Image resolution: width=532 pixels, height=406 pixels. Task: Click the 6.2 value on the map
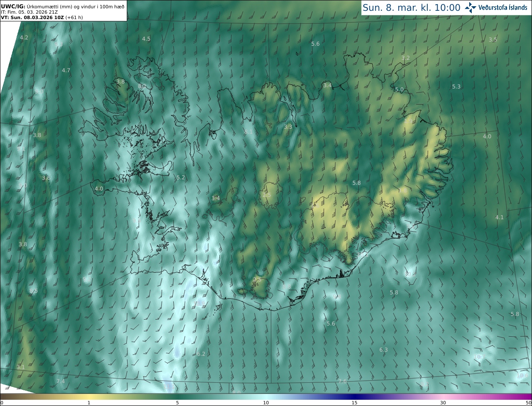[x=201, y=354]
